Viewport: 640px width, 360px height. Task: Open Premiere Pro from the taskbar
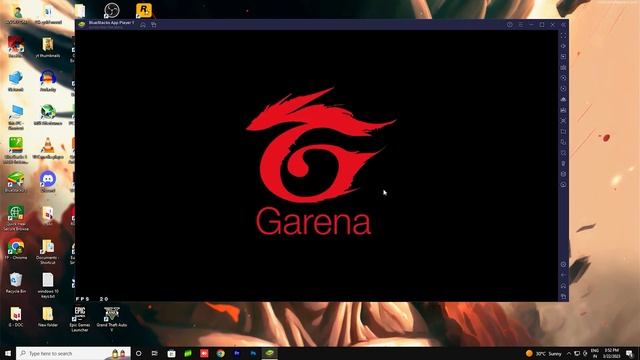click(x=237, y=353)
